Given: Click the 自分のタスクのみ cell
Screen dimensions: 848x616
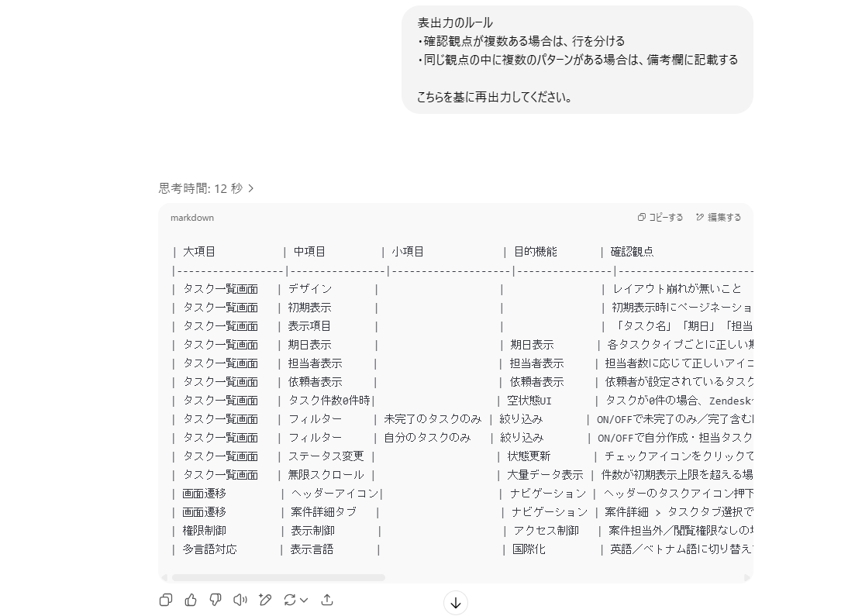Looking at the screenshot, I should click(427, 438).
